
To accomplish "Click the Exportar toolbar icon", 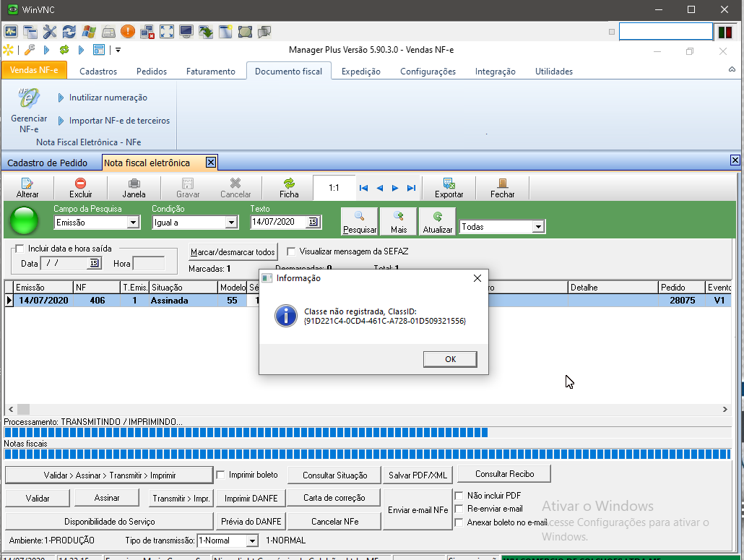I will tap(449, 184).
